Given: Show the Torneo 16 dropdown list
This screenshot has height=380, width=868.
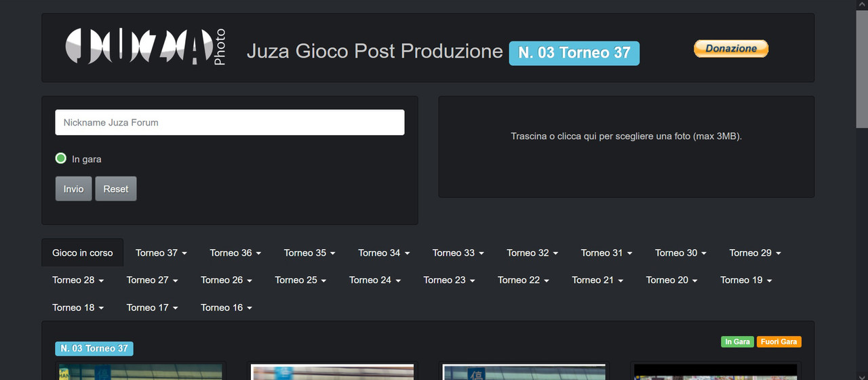Looking at the screenshot, I should [x=226, y=307].
